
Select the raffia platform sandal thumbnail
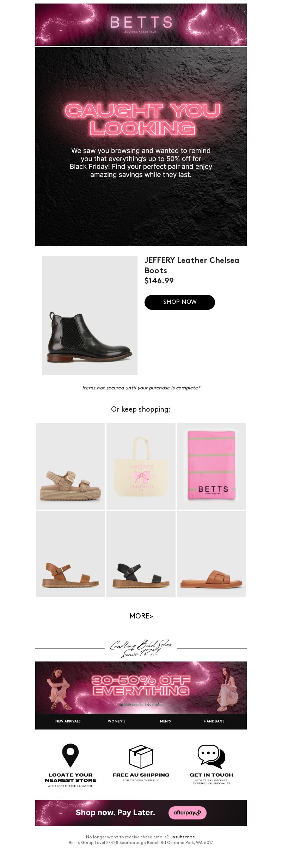70,466
